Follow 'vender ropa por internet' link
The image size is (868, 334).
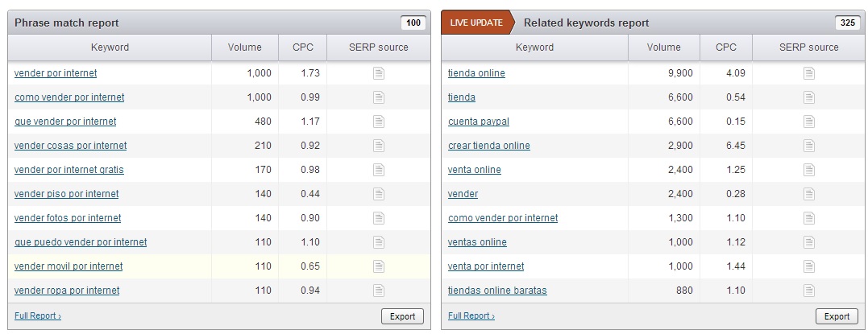tap(67, 291)
